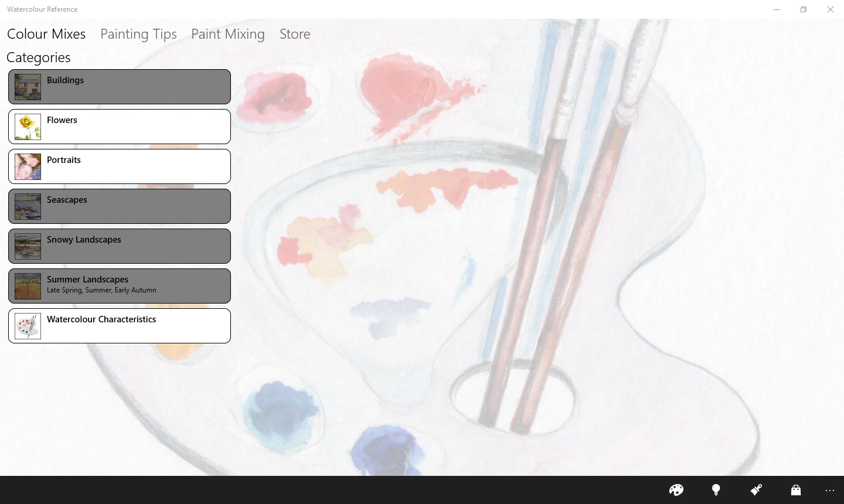The image size is (844, 504).
Task: Select the Snowy Landscapes category
Action: point(120,246)
